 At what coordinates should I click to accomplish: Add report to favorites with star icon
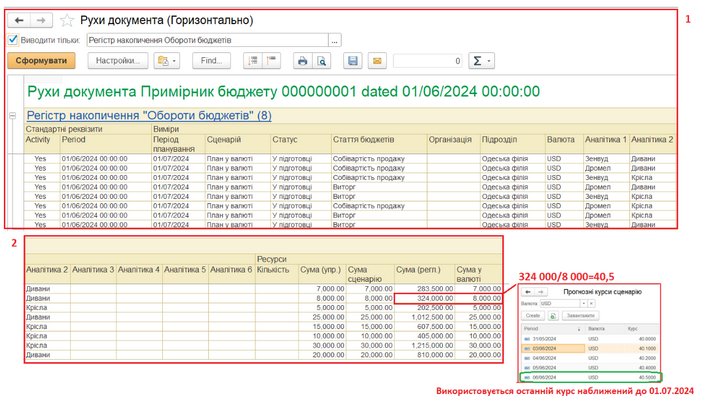67,20
